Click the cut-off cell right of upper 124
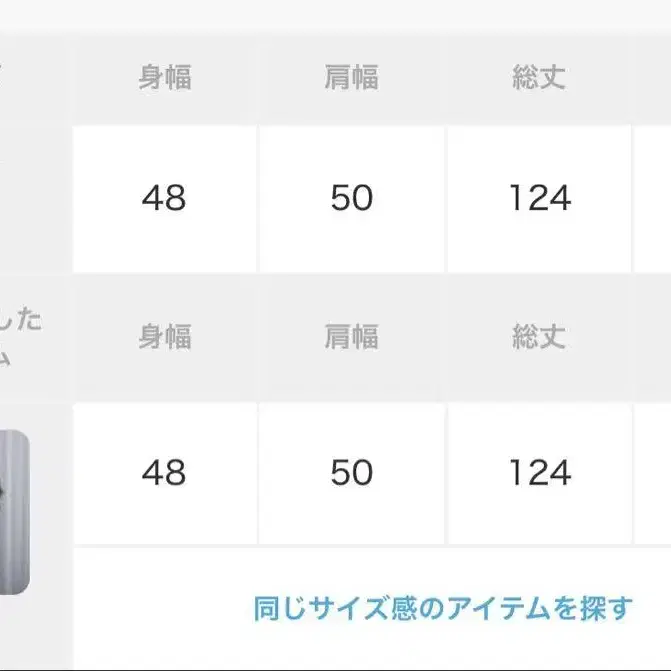 point(653,198)
